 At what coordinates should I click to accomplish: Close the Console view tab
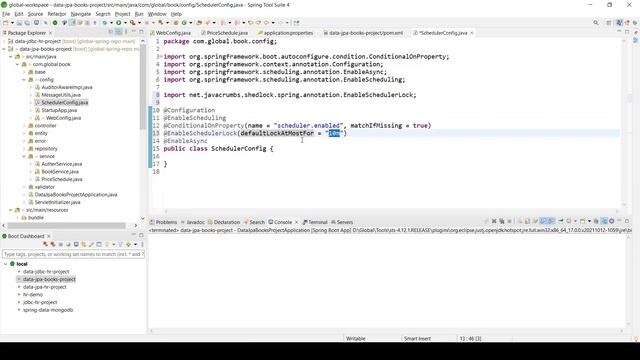click(296, 222)
